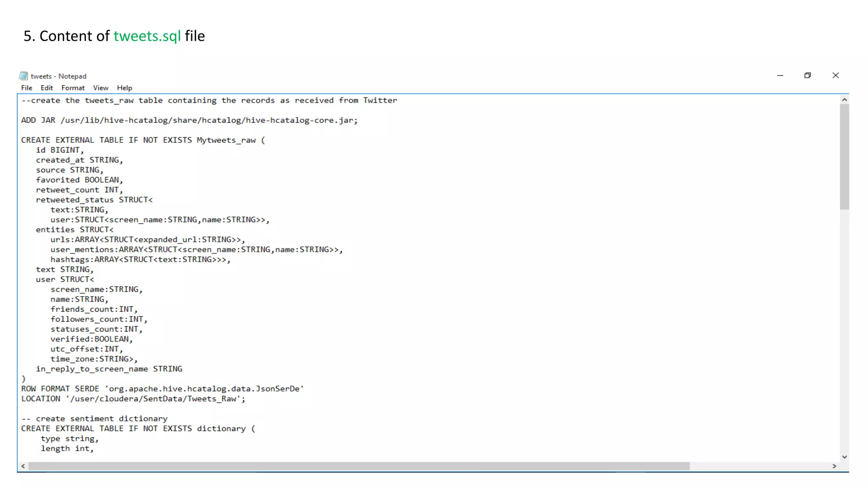This screenshot has width=868, height=488.
Task: Click the green tweets.sql text in heading
Action: (x=147, y=36)
